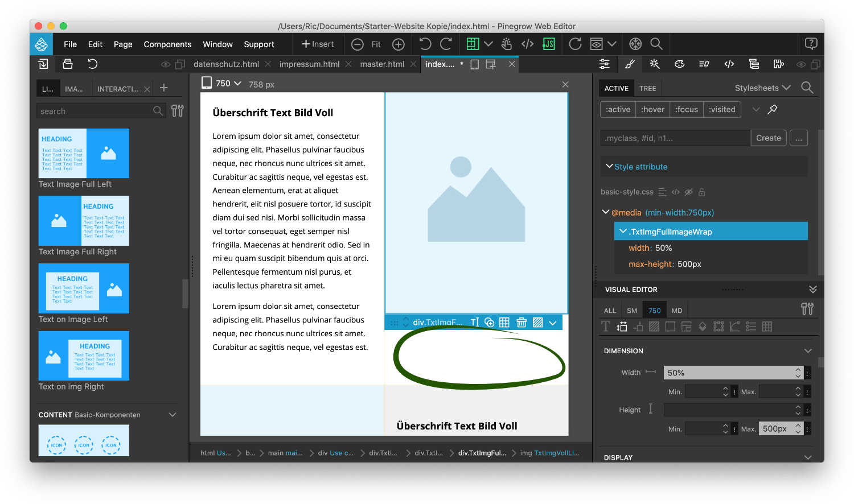Viewport: 854px width, 504px height.
Task: Open the Components menu
Action: click(167, 44)
